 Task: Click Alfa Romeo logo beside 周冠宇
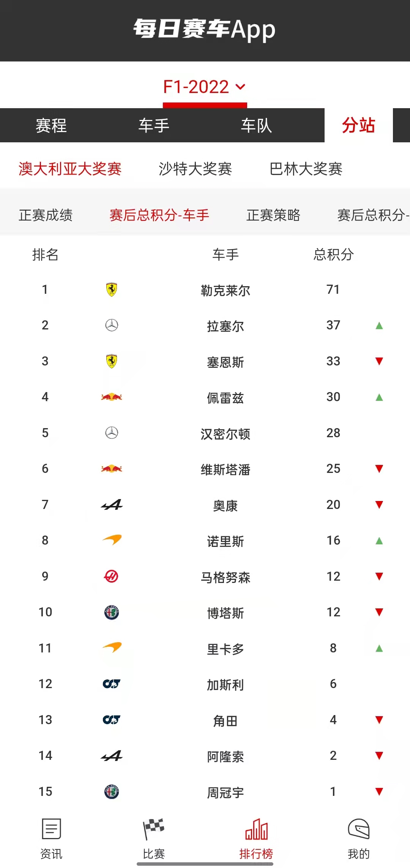[x=112, y=792]
